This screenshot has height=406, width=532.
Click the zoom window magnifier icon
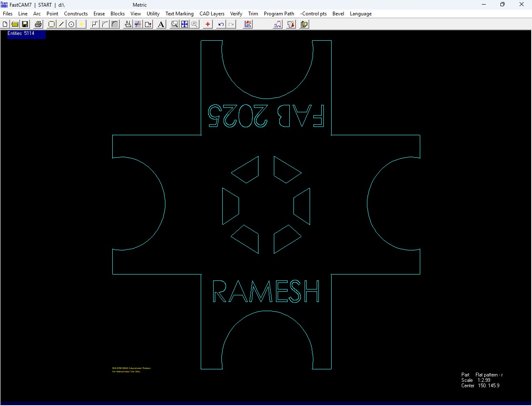[175, 24]
